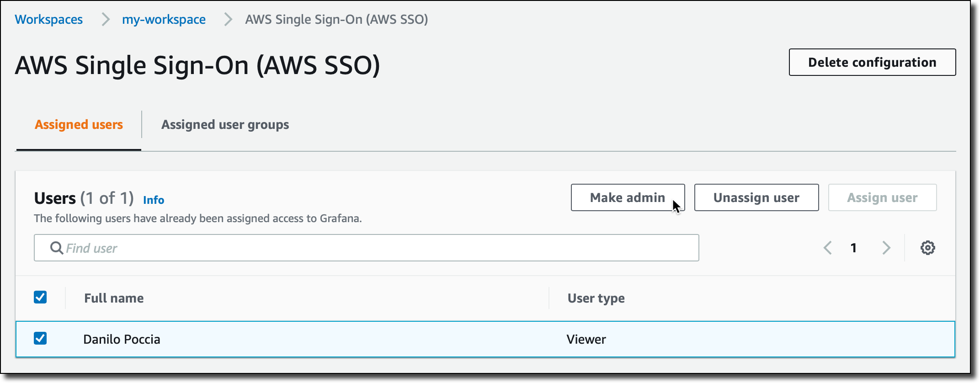Go to previous page with left chevron

[x=827, y=248]
